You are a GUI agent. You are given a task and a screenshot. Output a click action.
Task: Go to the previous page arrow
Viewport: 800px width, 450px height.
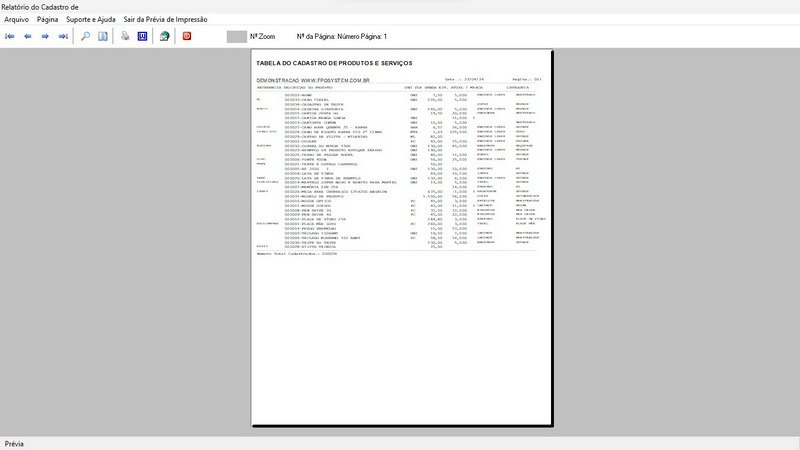(28, 36)
